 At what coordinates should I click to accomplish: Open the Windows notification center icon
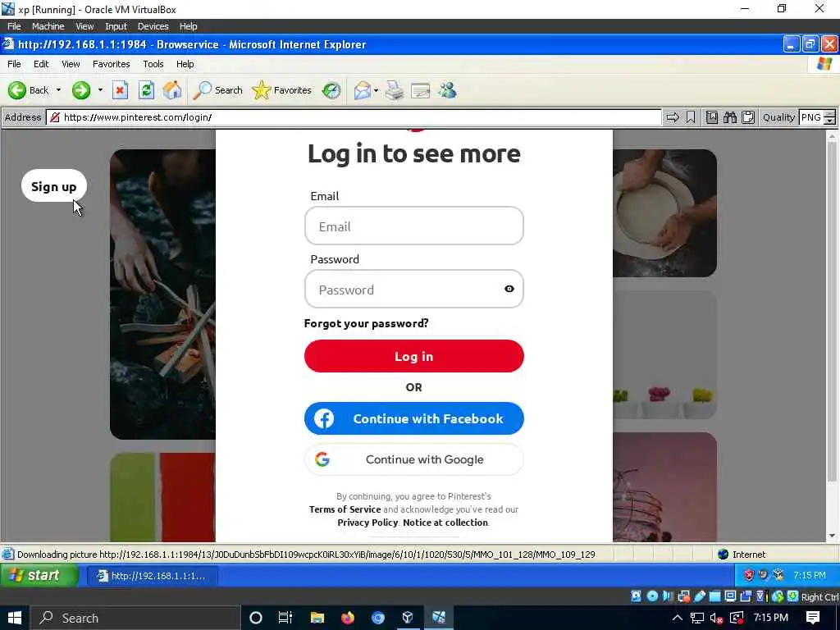click(x=813, y=618)
